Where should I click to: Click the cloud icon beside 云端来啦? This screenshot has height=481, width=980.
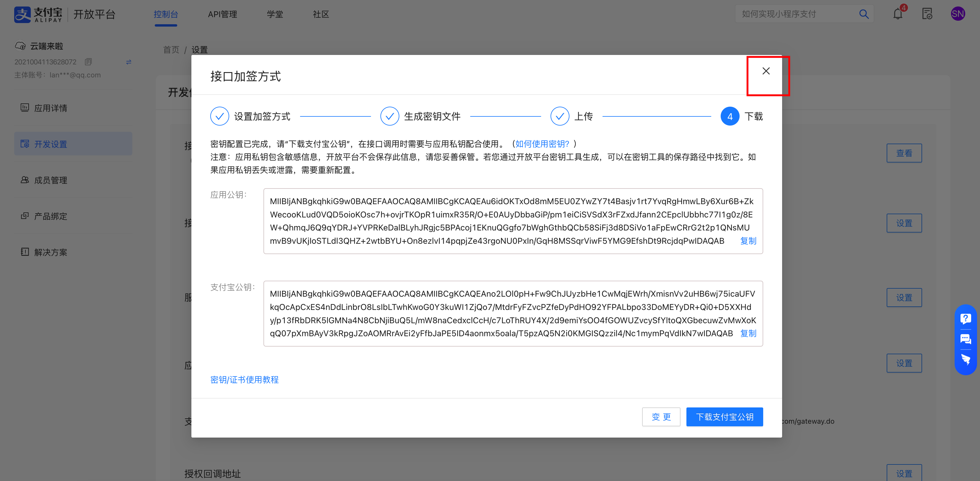pyautogui.click(x=20, y=46)
